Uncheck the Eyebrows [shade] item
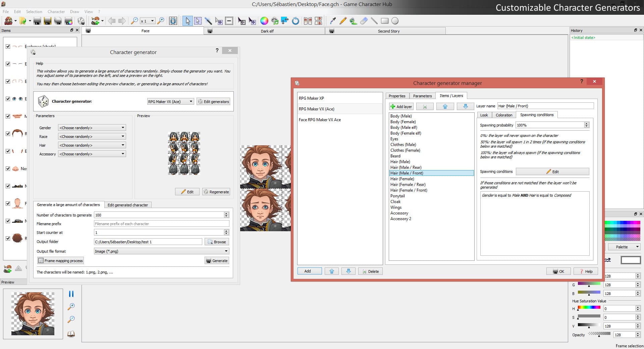This screenshot has height=349, width=644. (x=8, y=47)
